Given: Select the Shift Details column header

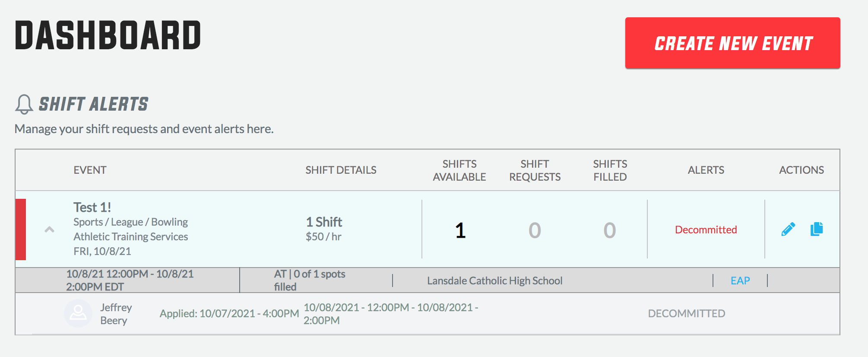Looking at the screenshot, I should point(341,170).
